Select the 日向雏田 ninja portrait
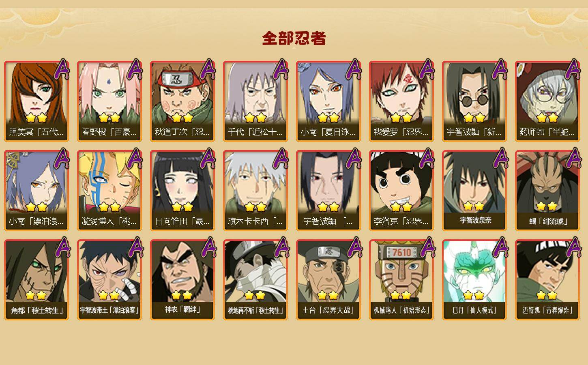 [182, 191]
